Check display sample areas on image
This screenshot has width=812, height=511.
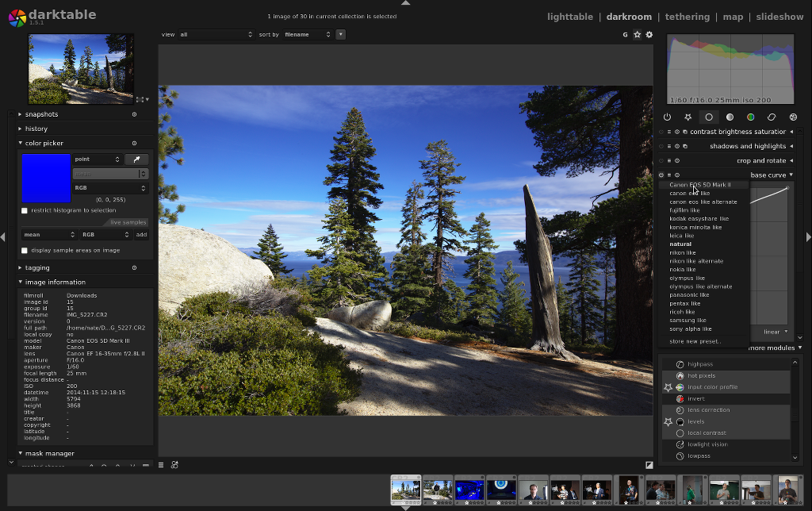coord(25,250)
